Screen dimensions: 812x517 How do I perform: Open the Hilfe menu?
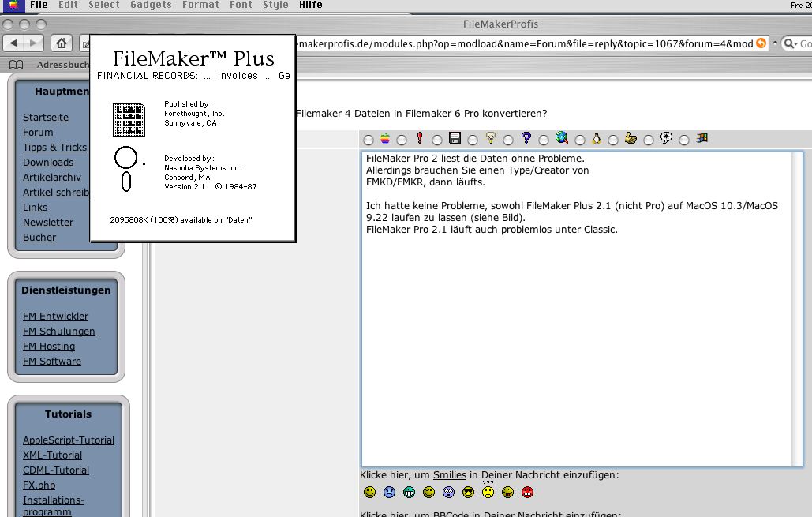311,5
